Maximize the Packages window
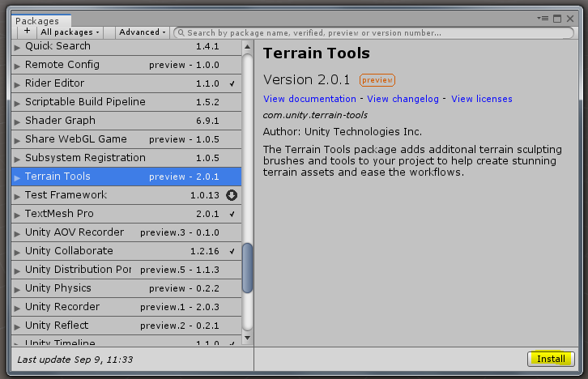This screenshot has width=588, height=379. coord(557,19)
